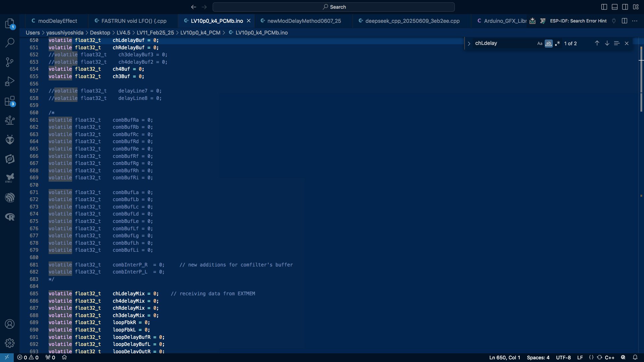644x362 pixels.
Task: Open the Run and Debug view
Action: [10, 81]
